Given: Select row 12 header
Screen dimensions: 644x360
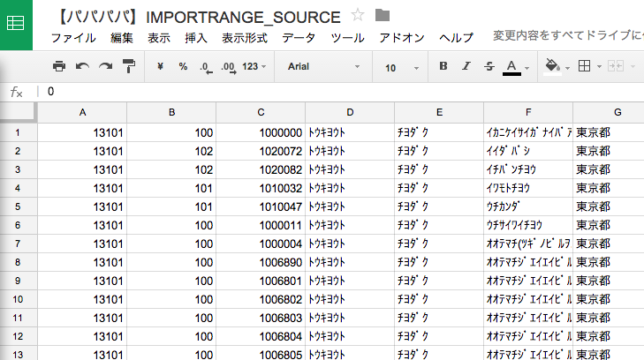Looking at the screenshot, I should coord(18,336).
